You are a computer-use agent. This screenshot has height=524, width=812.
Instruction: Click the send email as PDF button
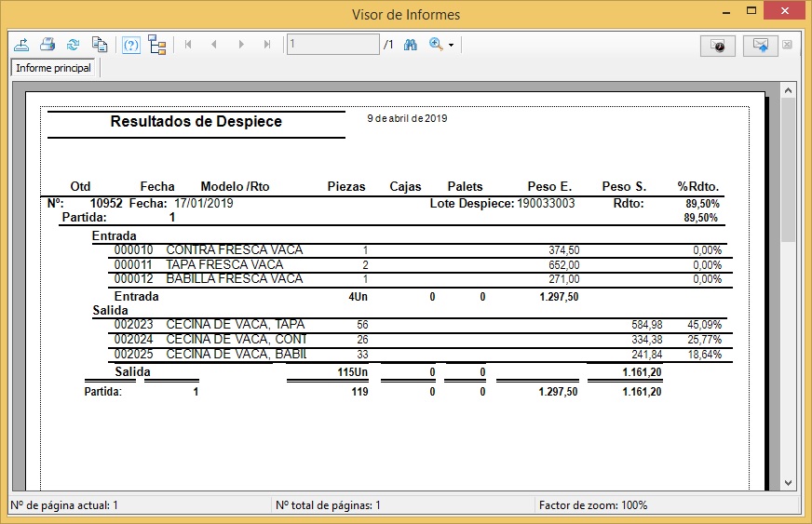[x=718, y=46]
